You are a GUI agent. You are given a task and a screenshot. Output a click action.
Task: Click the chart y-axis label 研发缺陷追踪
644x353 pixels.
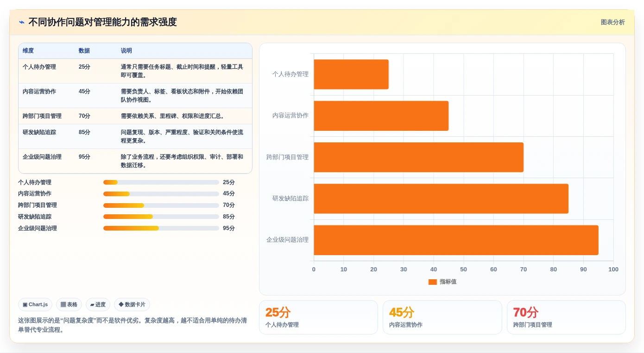pos(290,199)
